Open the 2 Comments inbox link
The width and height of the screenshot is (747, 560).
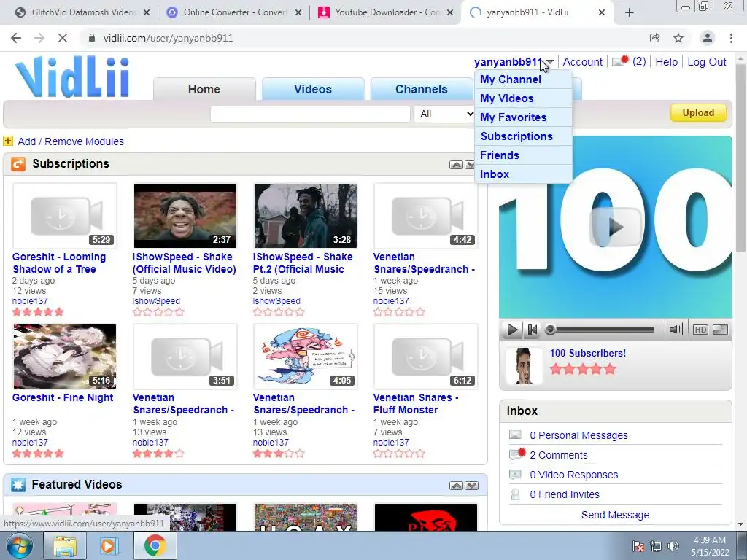(558, 455)
